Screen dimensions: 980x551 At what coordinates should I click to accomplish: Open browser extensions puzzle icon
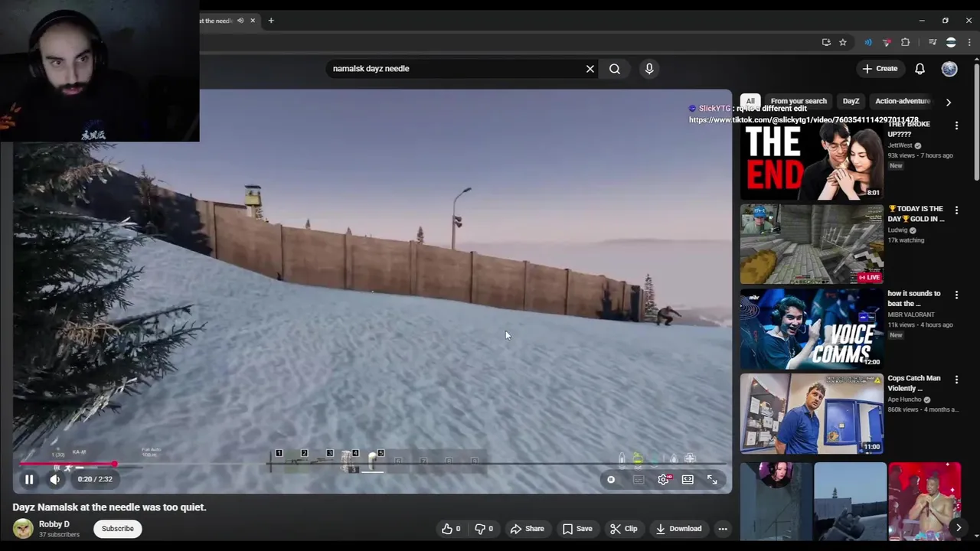click(906, 42)
